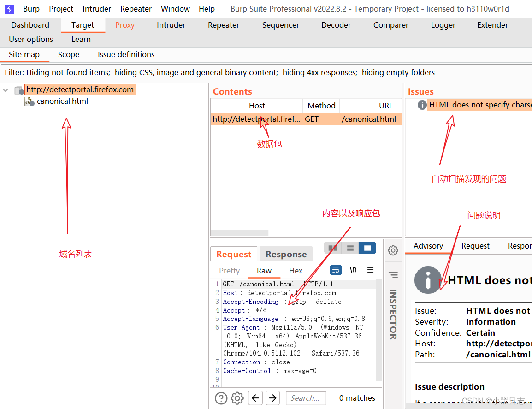Click the info icon beside the listed issue
Screen dimensions: 532x409
422,105
